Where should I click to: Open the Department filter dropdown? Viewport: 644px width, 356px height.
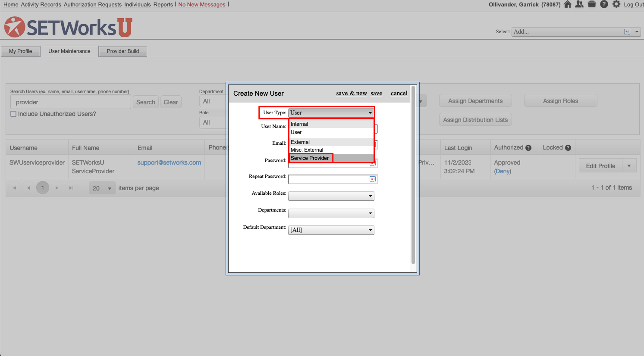212,101
